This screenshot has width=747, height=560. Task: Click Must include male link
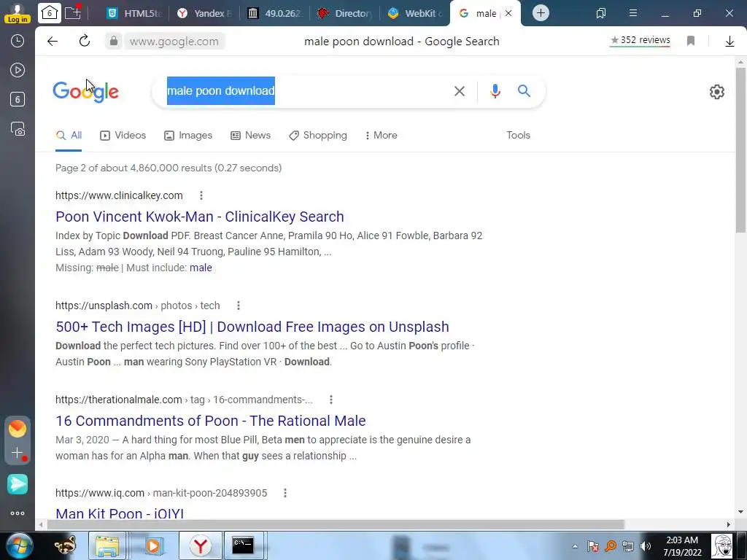pyautogui.click(x=201, y=268)
